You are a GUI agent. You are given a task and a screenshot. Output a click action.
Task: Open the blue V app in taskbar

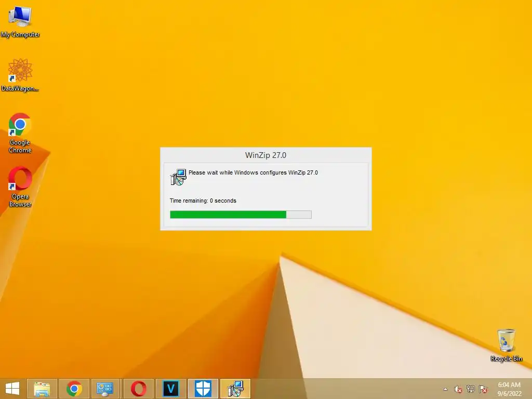click(x=170, y=389)
